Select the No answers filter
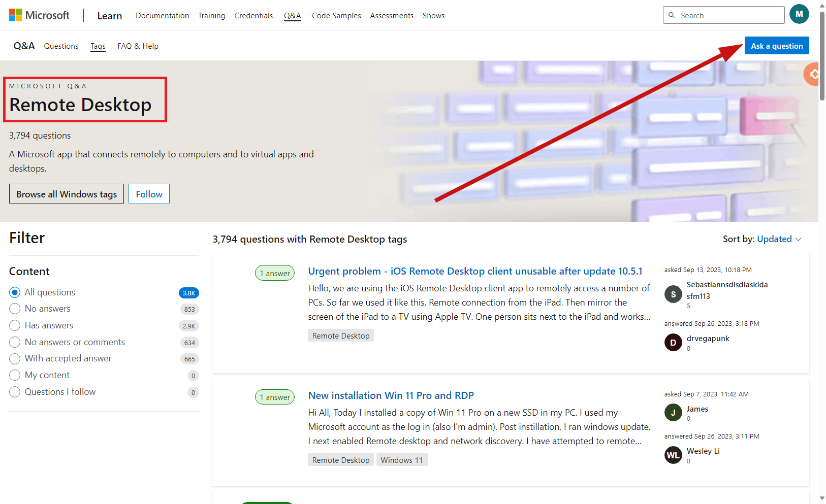Screen dimensions: 826x504 15,309
